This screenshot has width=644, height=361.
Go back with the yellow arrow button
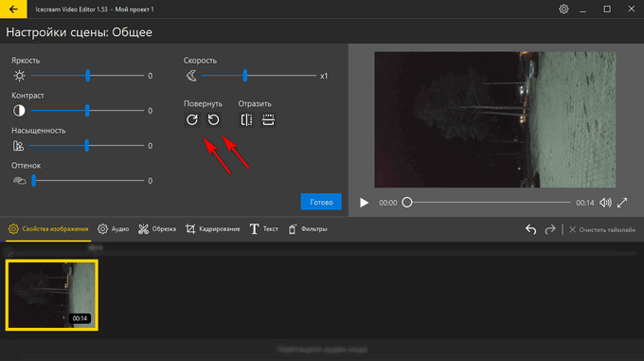pyautogui.click(x=13, y=9)
